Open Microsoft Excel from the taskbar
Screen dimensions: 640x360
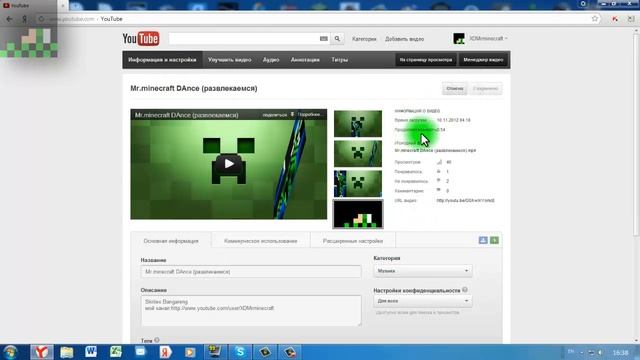pyautogui.click(x=116, y=352)
